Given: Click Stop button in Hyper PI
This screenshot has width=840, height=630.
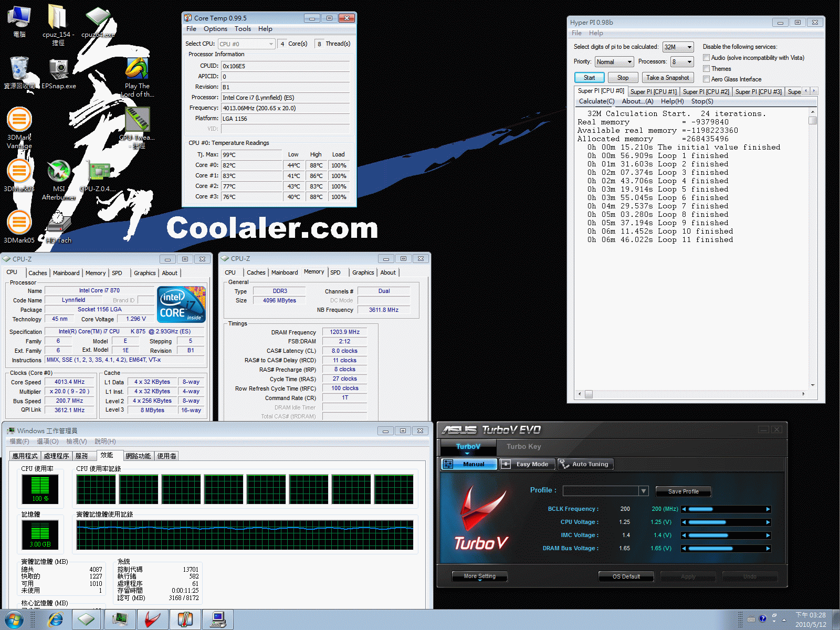Looking at the screenshot, I should 623,78.
